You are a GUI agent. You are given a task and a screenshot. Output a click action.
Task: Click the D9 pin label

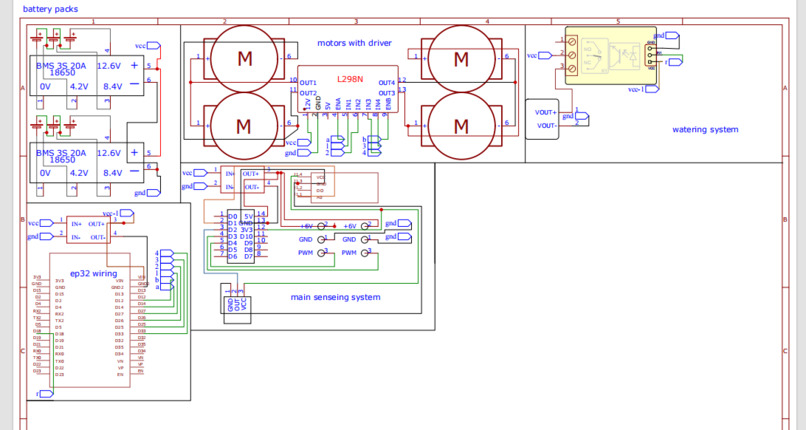click(248, 243)
